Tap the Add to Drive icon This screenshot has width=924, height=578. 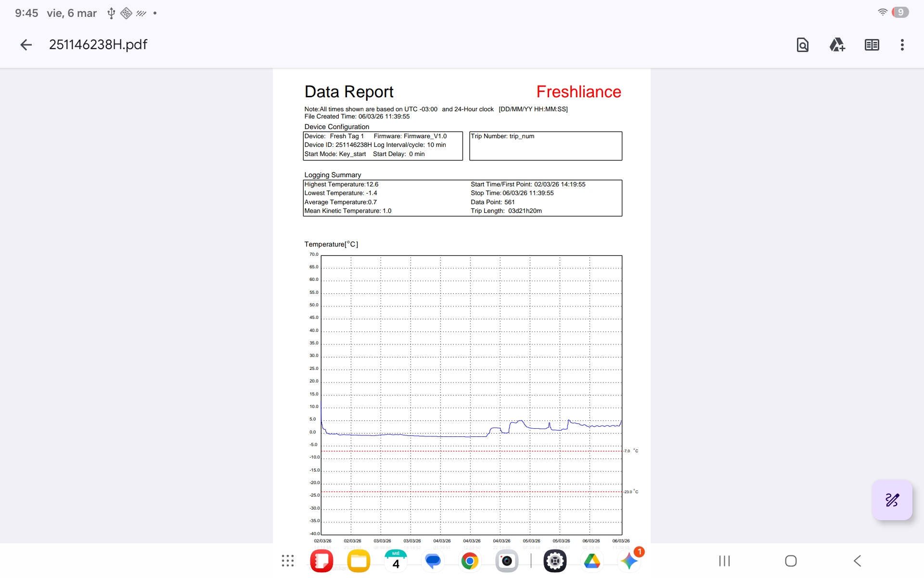[837, 45]
